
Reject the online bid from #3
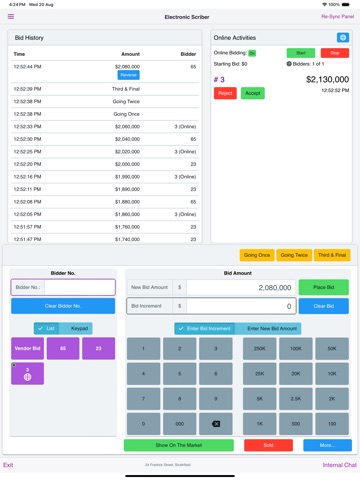(x=225, y=93)
